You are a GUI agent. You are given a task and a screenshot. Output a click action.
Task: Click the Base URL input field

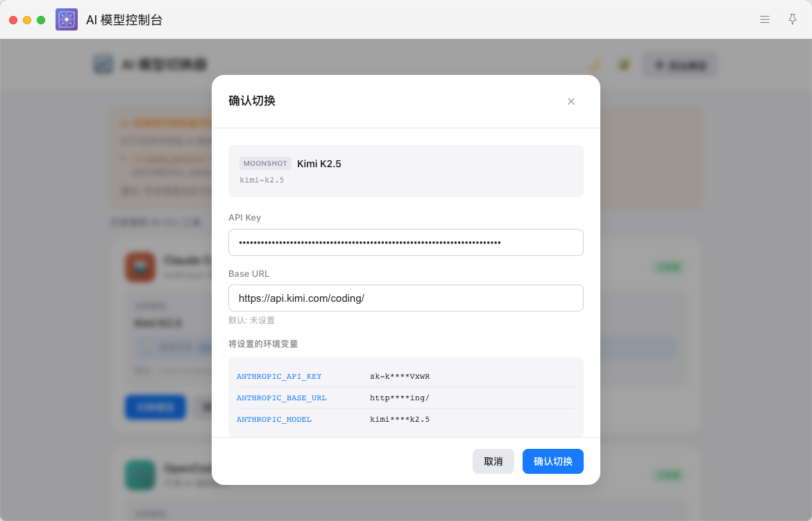pos(405,298)
